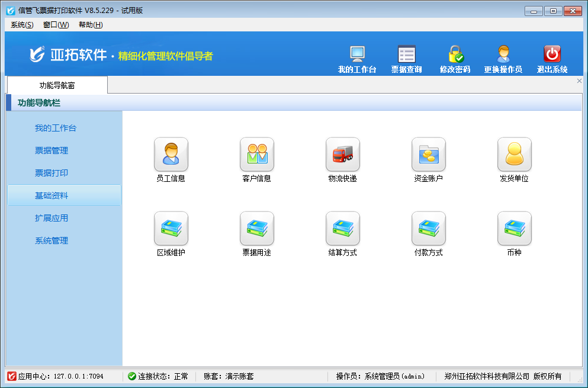Image resolution: width=588 pixels, height=388 pixels.
Task: Click 修改密码 lock icon
Action: [455, 59]
